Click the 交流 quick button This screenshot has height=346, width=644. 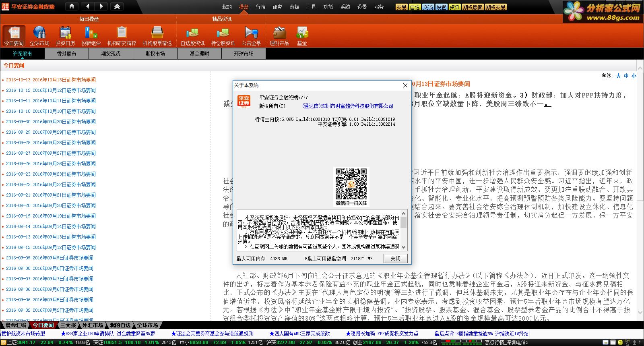coord(428,7)
